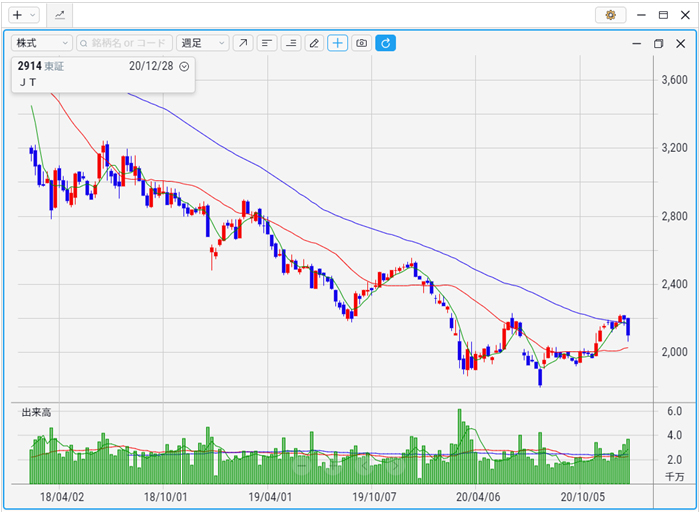Take a chart snapshot with camera icon
The height and width of the screenshot is (512, 700).
pyautogui.click(x=361, y=43)
